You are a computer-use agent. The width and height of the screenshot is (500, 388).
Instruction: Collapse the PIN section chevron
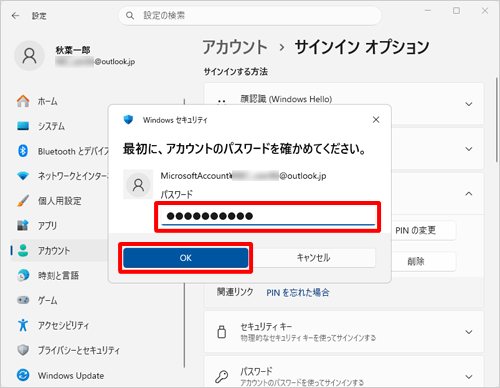click(469, 193)
